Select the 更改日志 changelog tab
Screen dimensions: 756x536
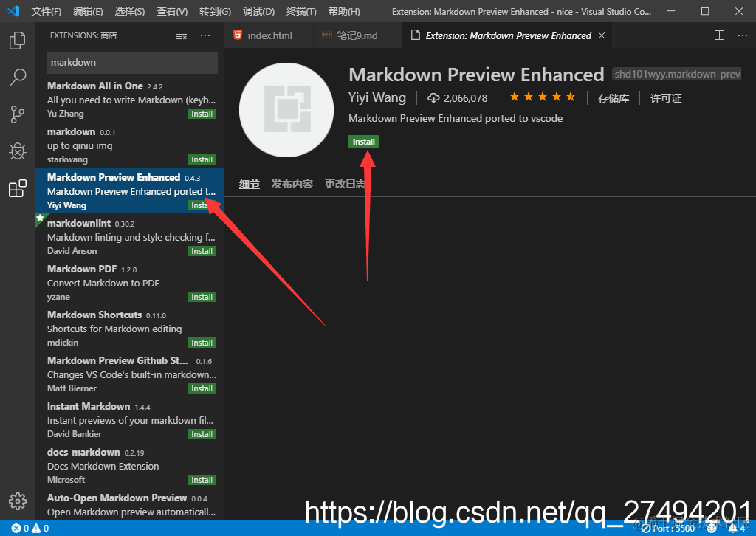(x=345, y=184)
